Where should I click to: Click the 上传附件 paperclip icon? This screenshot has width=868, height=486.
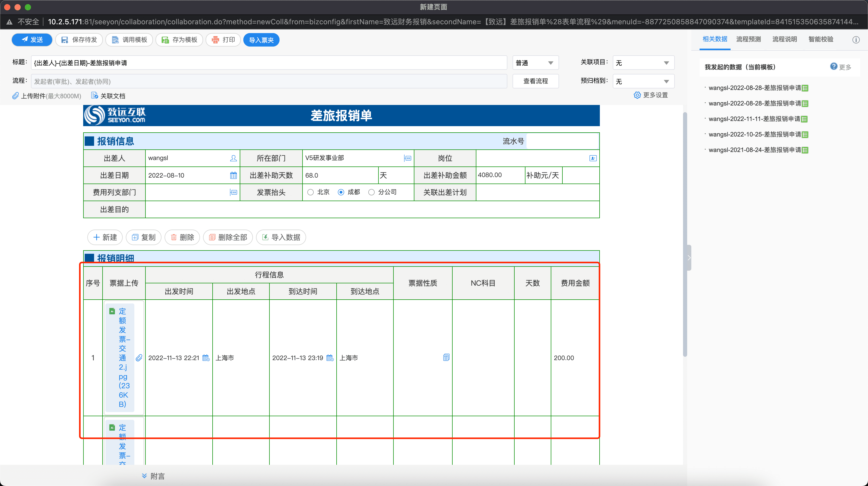tap(16, 96)
